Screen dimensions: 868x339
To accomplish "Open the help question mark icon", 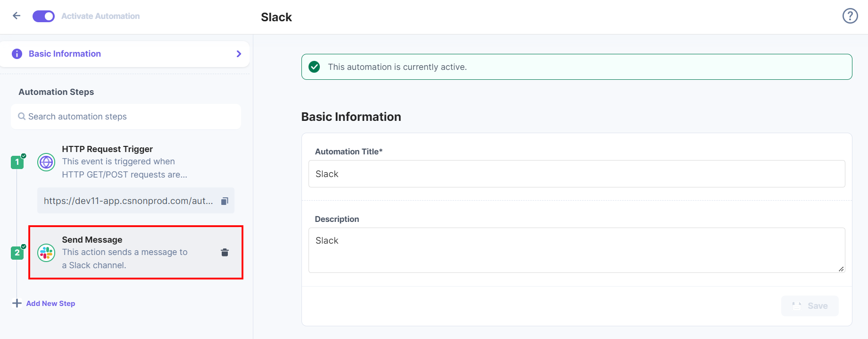I will 850,16.
